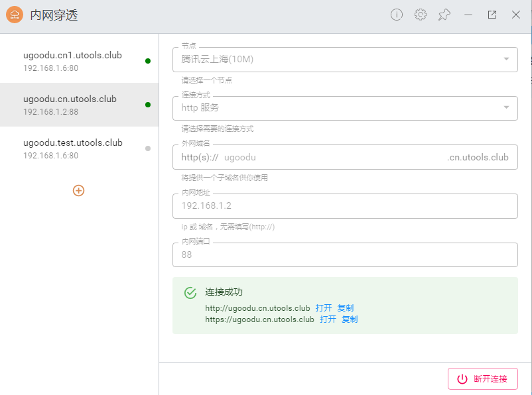Add new tunnel with plus icon
Screen dimensions: 532x395
[x=78, y=191]
